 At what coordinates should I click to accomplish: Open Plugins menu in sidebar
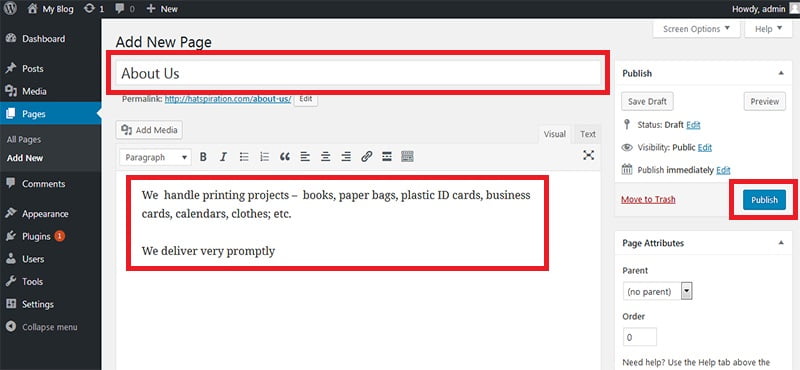[36, 236]
